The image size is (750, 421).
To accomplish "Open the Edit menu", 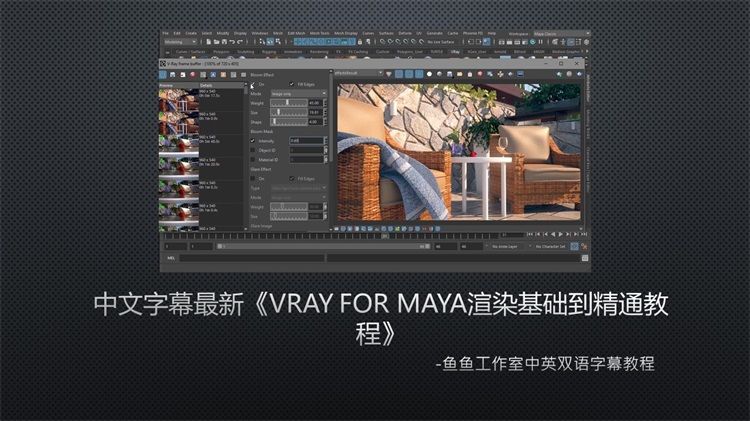I will tap(177, 33).
